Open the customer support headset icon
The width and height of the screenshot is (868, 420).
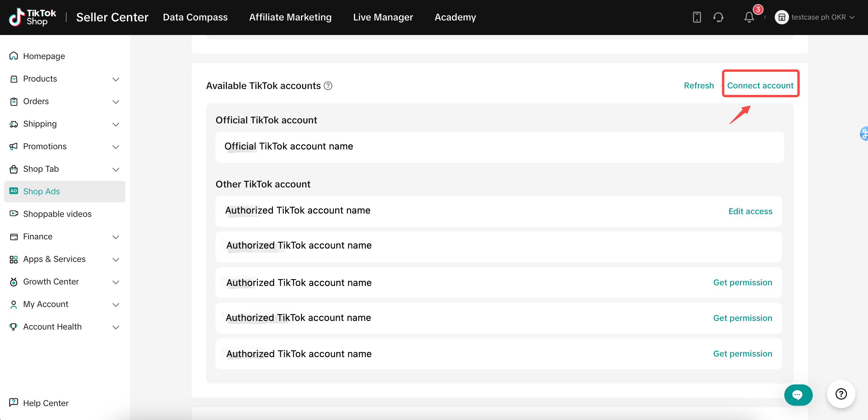718,17
